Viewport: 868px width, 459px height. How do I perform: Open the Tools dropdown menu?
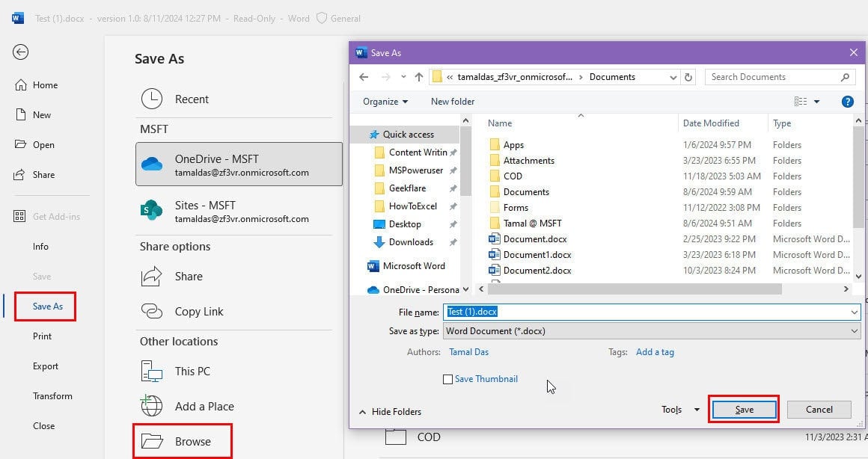[680, 410]
